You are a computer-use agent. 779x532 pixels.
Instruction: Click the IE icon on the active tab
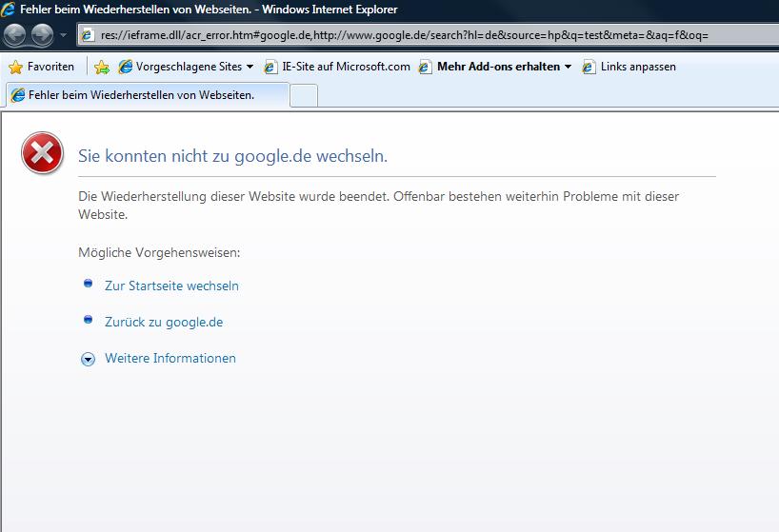pyautogui.click(x=18, y=95)
